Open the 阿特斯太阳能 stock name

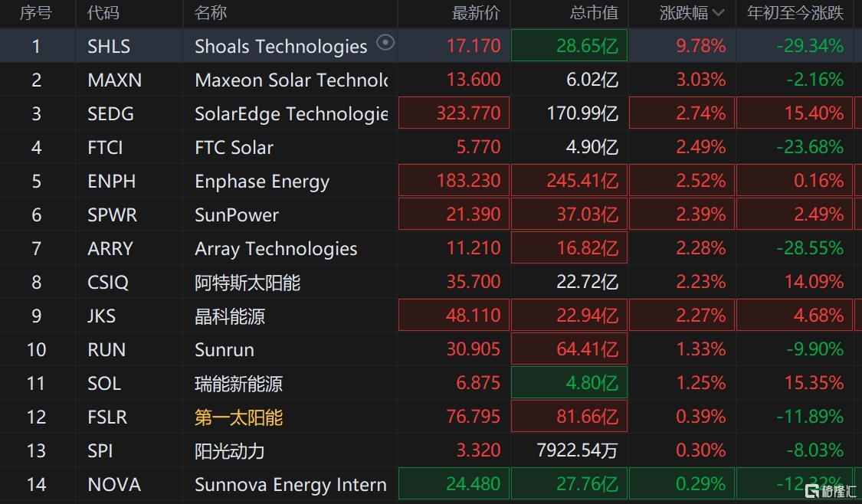coord(247,283)
